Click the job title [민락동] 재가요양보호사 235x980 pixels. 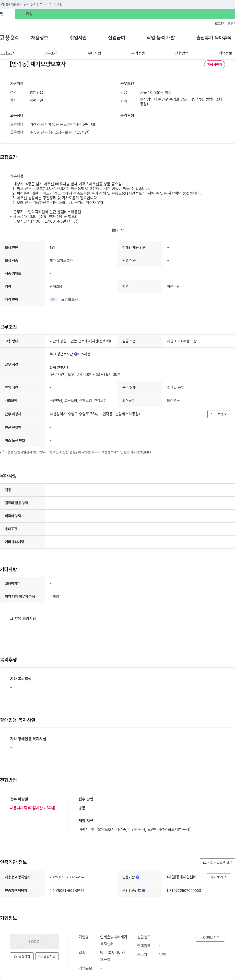(38, 64)
